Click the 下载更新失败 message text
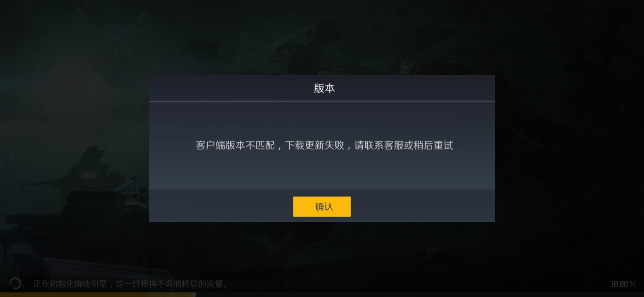Screen dimensions: 644x297 pyautogui.click(x=315, y=145)
